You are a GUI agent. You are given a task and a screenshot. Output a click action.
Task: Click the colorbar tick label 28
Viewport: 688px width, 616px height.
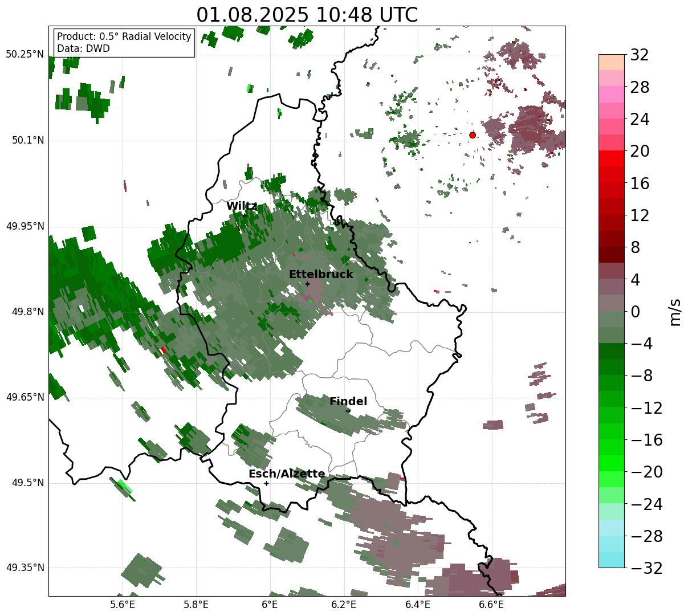[639, 88]
